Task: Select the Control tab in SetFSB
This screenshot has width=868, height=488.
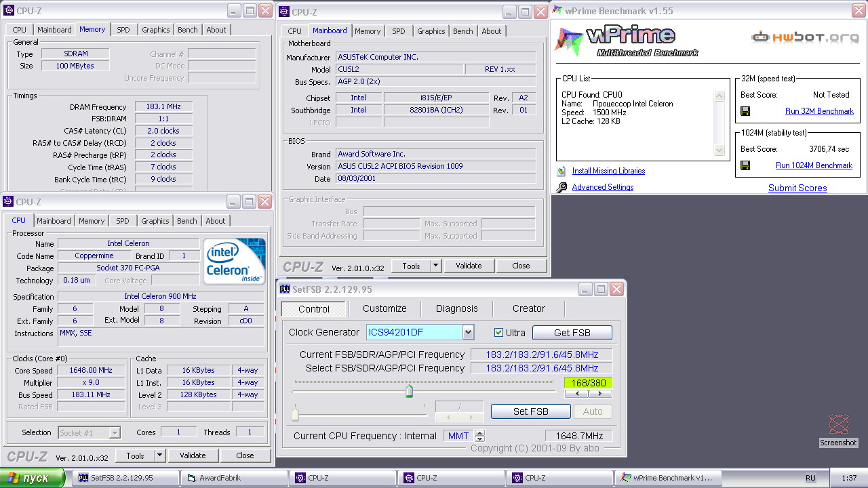Action: pyautogui.click(x=314, y=309)
